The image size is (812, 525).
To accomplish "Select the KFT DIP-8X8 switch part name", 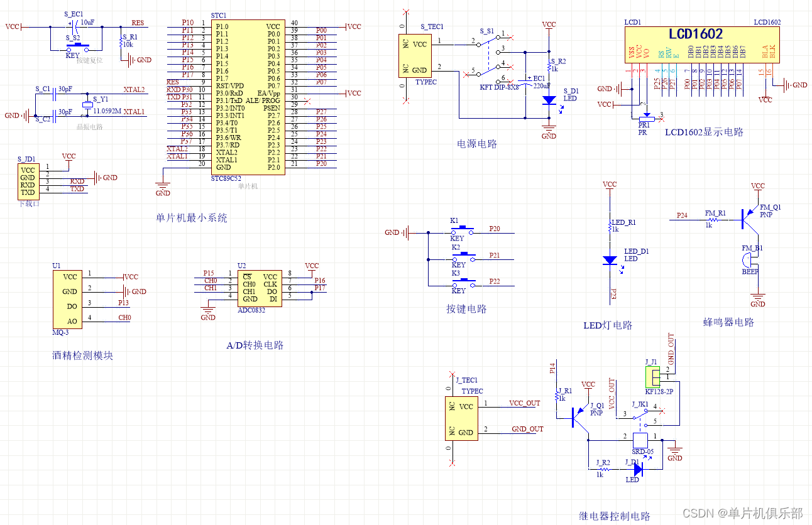I will [x=500, y=87].
